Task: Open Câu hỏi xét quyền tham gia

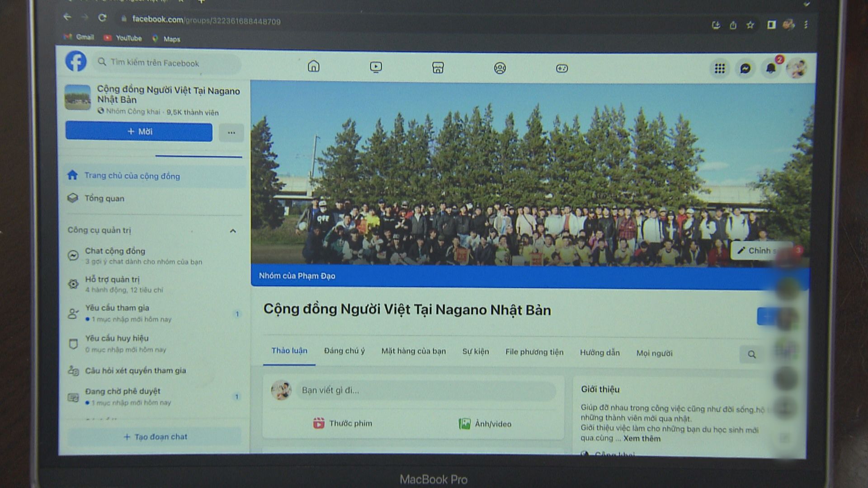Action: click(154, 371)
